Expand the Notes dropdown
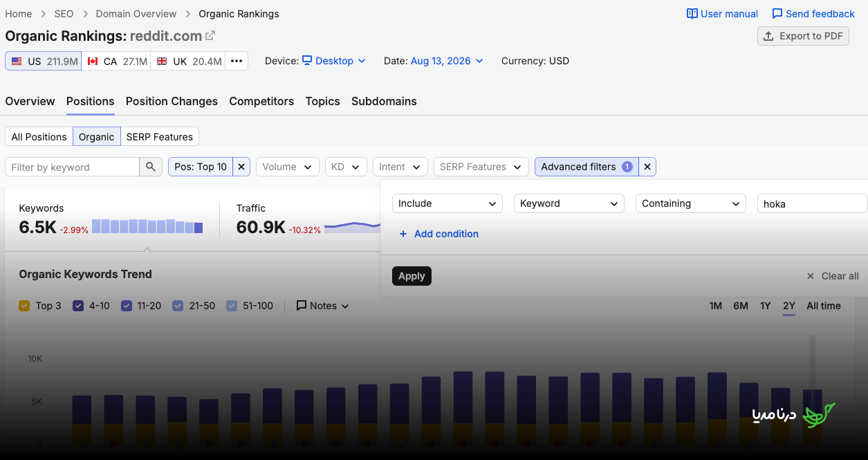868x460 pixels. (x=323, y=306)
